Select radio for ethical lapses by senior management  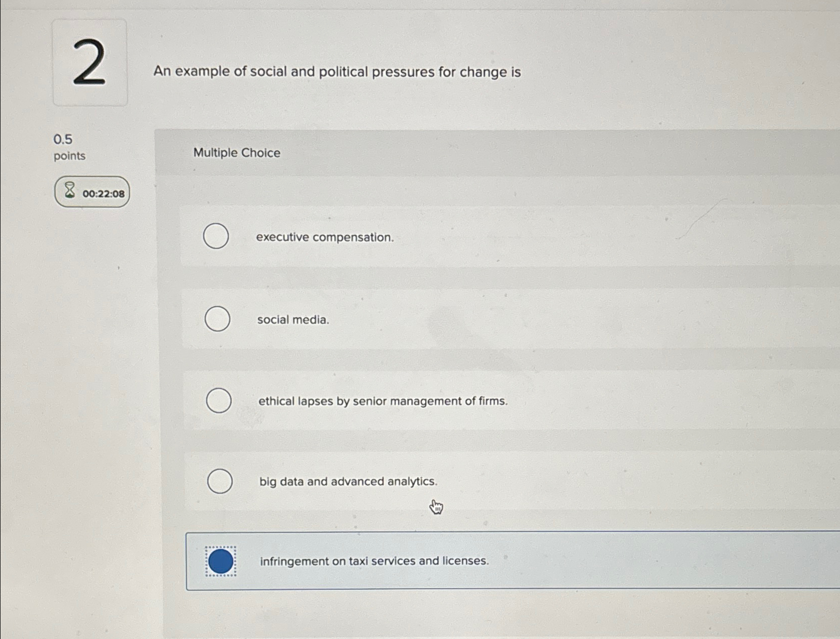tap(219, 400)
